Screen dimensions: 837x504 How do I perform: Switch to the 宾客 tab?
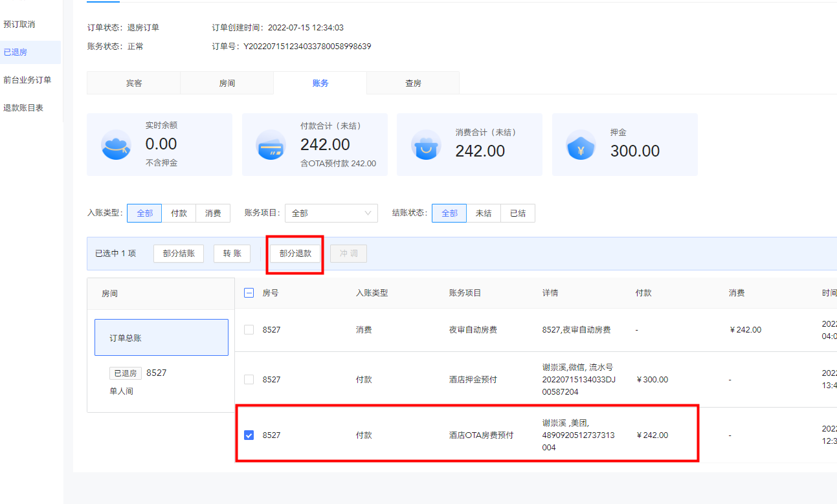point(134,83)
